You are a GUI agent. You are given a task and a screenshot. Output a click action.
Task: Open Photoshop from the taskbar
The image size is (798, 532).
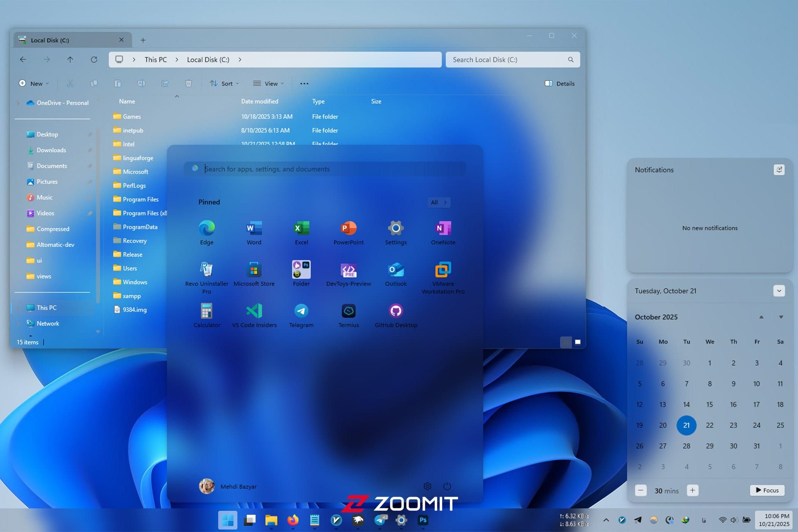click(x=423, y=520)
